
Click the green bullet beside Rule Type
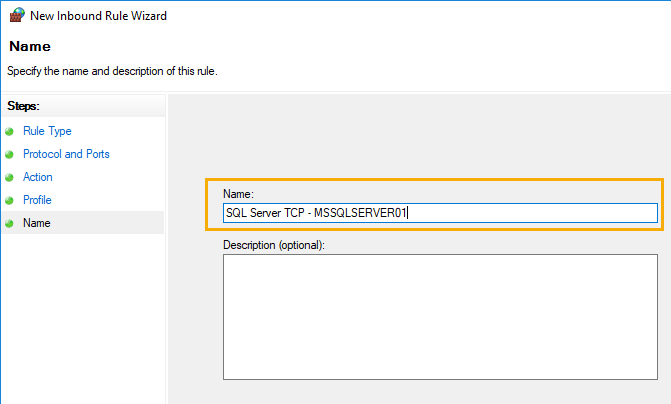(x=10, y=131)
